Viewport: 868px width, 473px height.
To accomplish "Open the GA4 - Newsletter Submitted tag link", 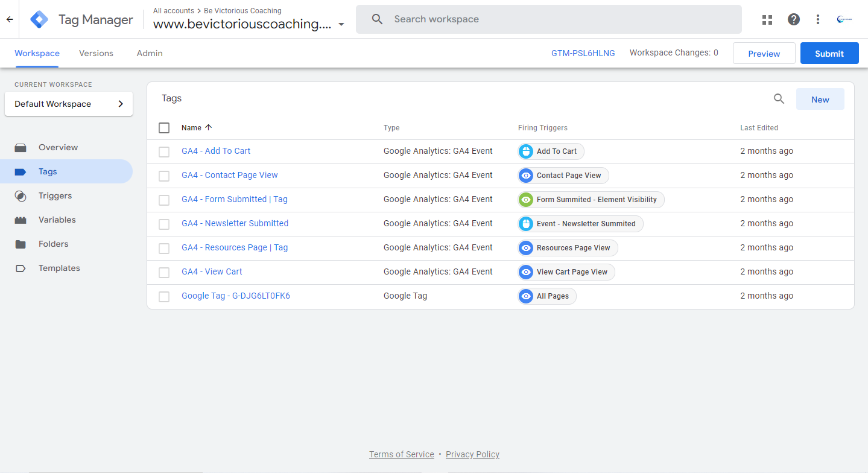I will pyautogui.click(x=235, y=223).
